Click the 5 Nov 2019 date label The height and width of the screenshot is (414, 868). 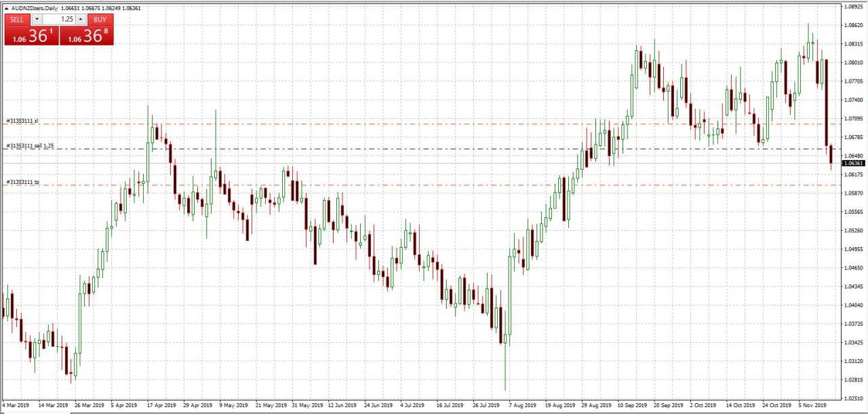click(812, 405)
